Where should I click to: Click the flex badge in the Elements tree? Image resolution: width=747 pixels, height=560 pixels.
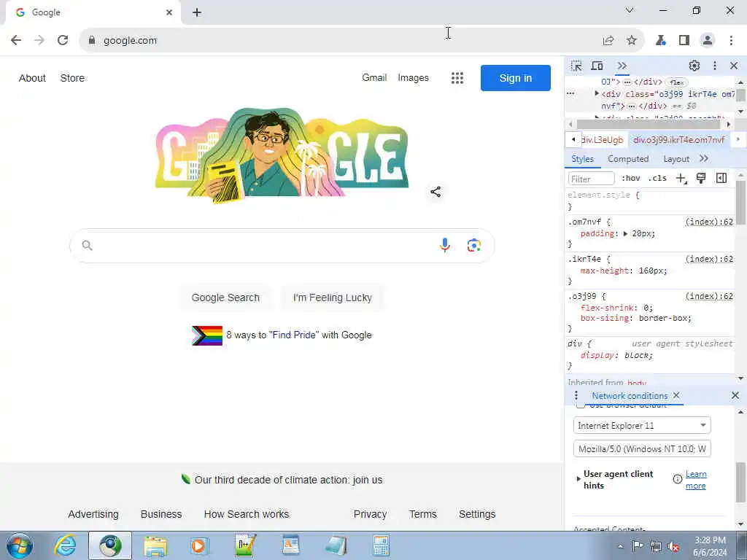pyautogui.click(x=676, y=82)
